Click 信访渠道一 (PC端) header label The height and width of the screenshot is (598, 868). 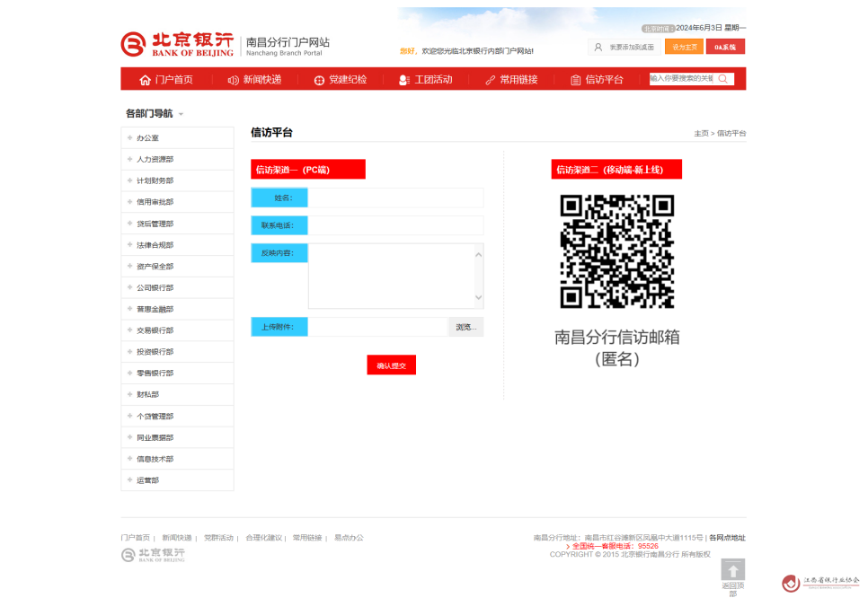tap(308, 170)
